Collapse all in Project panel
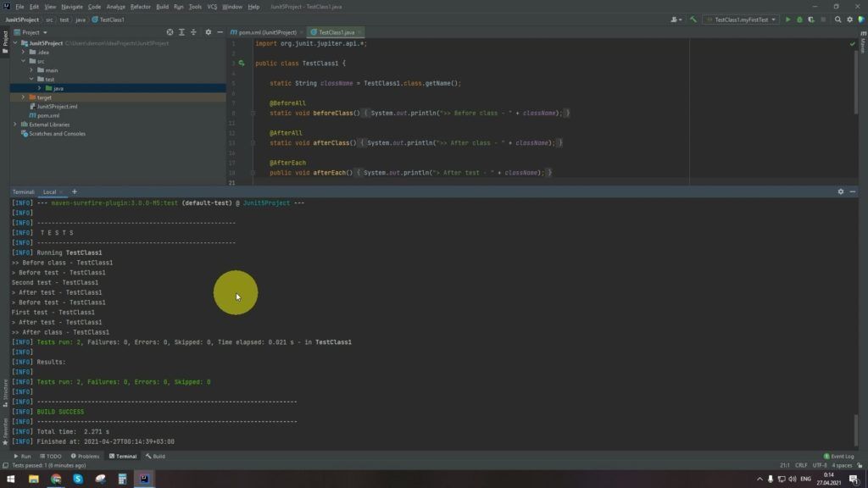This screenshot has height=488, width=868. click(x=194, y=32)
